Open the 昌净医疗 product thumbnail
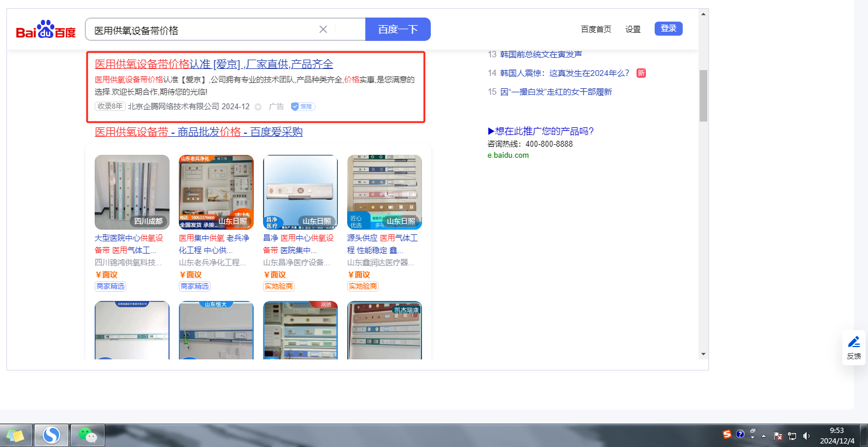Screen dimensions: 868x447 coord(300,192)
